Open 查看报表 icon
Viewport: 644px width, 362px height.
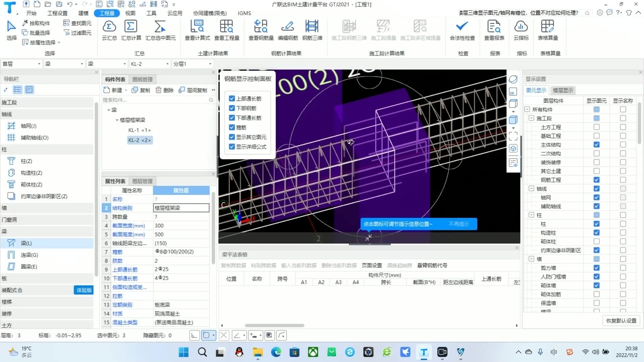click(494, 26)
